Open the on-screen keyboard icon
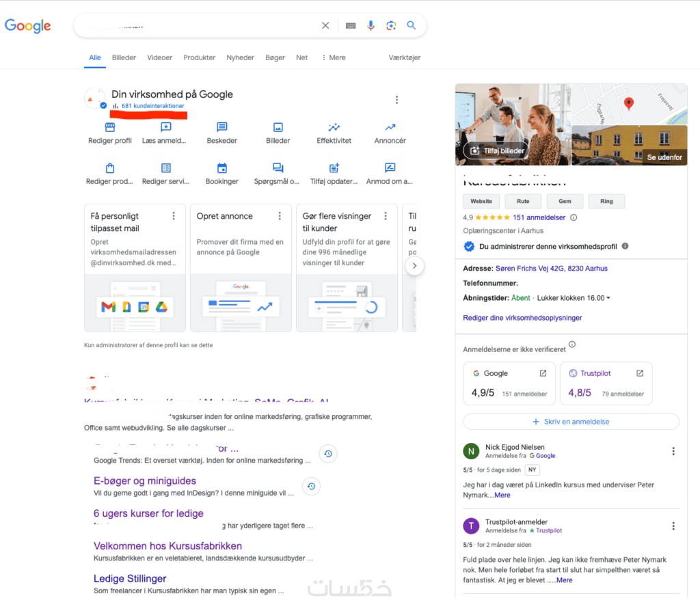Screen dimensions: 700x609 point(351,25)
